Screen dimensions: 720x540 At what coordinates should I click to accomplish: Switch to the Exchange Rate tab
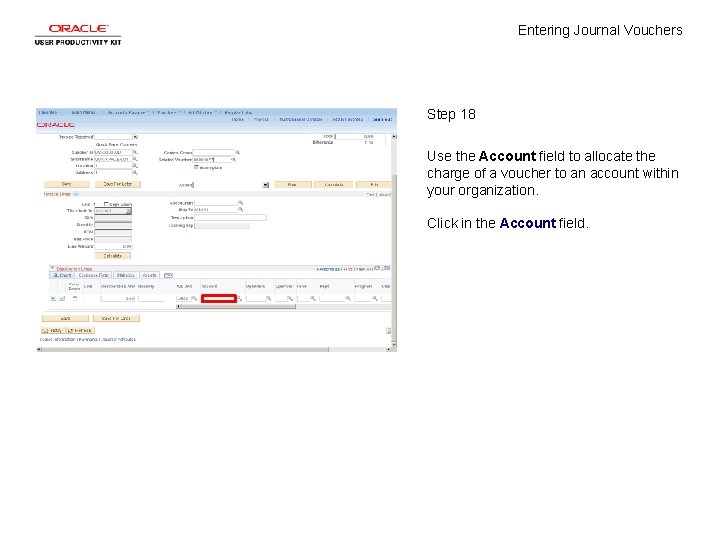(94, 276)
